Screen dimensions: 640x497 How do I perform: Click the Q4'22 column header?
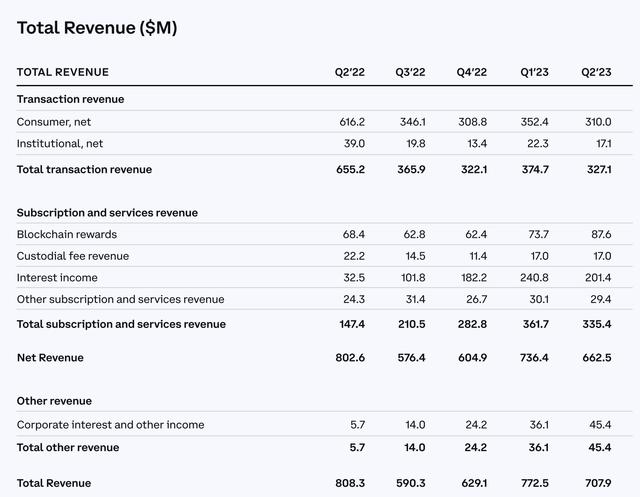pyautogui.click(x=471, y=72)
